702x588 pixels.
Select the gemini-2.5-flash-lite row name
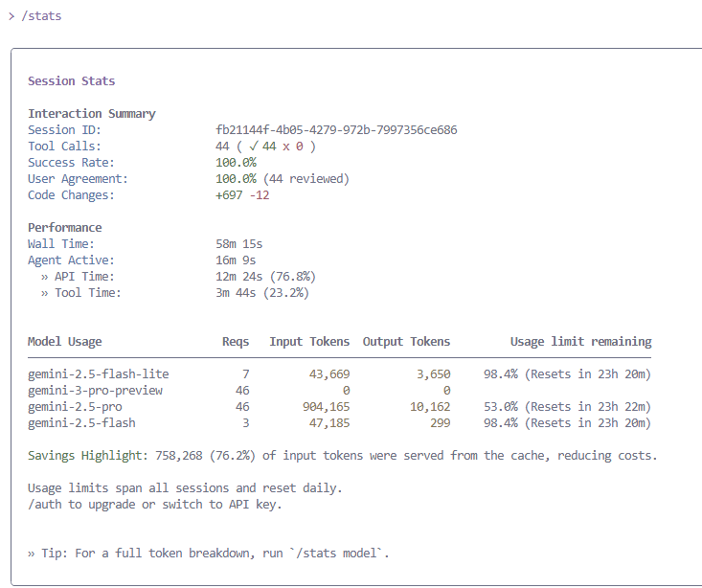pos(88,374)
